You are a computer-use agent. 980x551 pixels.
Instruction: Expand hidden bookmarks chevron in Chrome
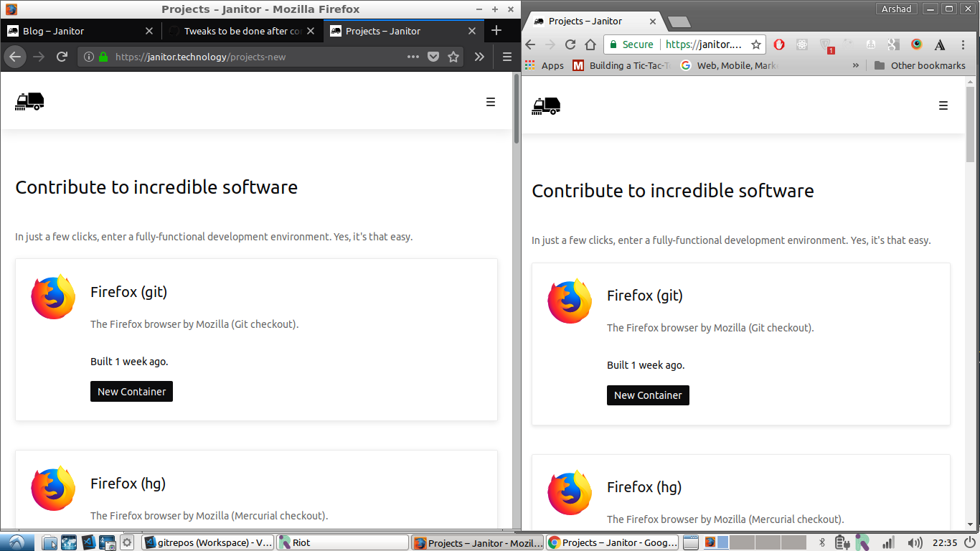click(855, 65)
